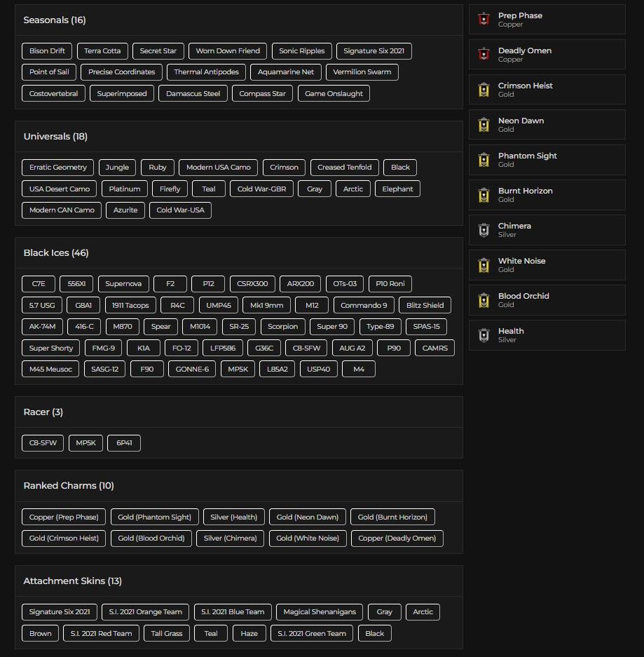Click the Blitz Shield tag

pyautogui.click(x=425, y=306)
